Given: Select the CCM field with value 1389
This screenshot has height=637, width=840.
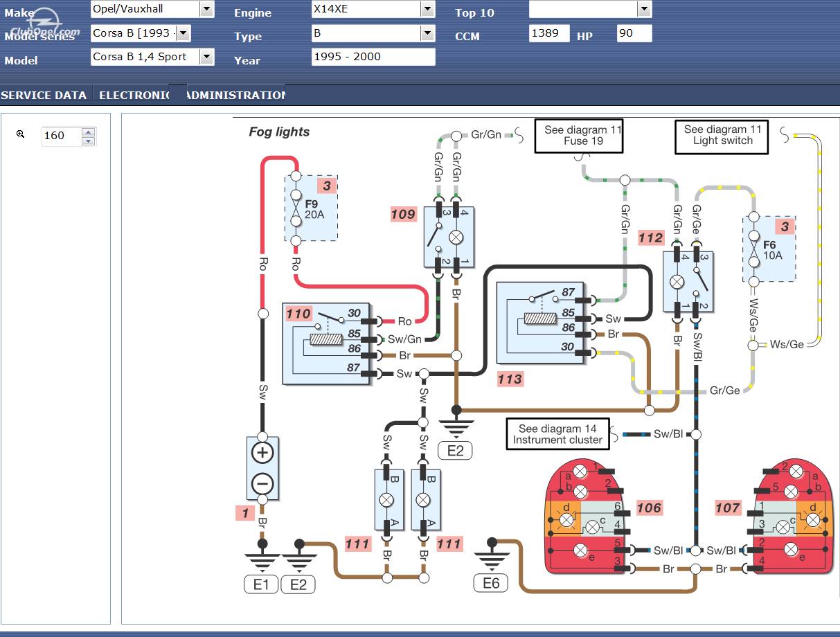Looking at the screenshot, I should 549,33.
